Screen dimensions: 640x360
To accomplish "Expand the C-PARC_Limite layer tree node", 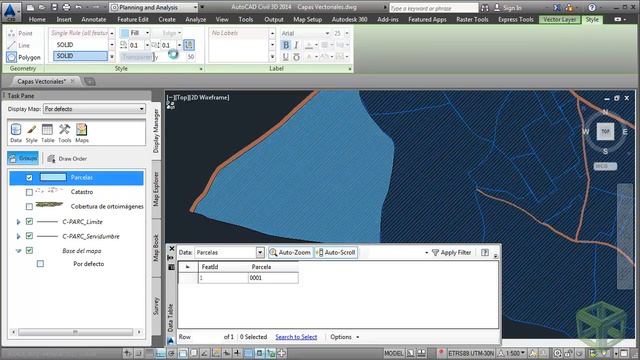I will [x=18, y=222].
